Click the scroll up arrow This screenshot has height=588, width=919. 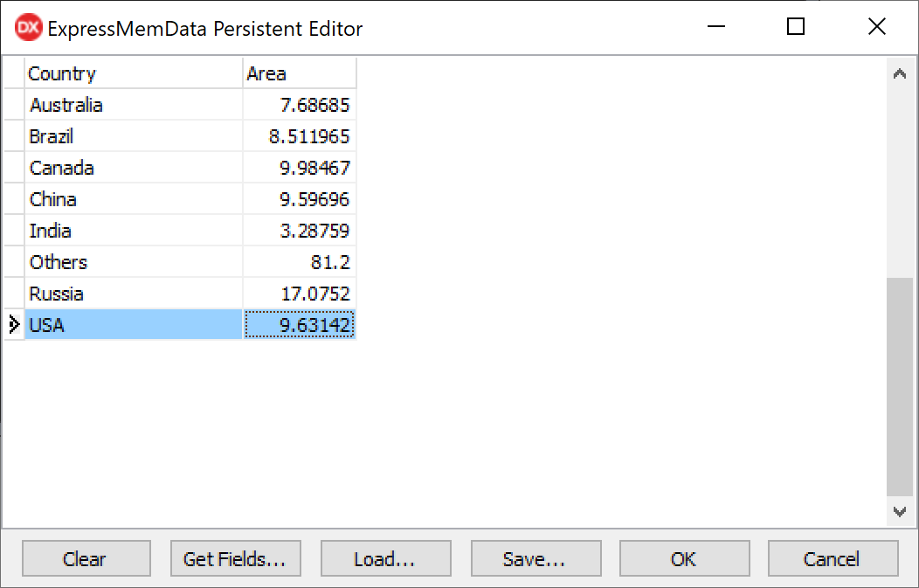899,74
